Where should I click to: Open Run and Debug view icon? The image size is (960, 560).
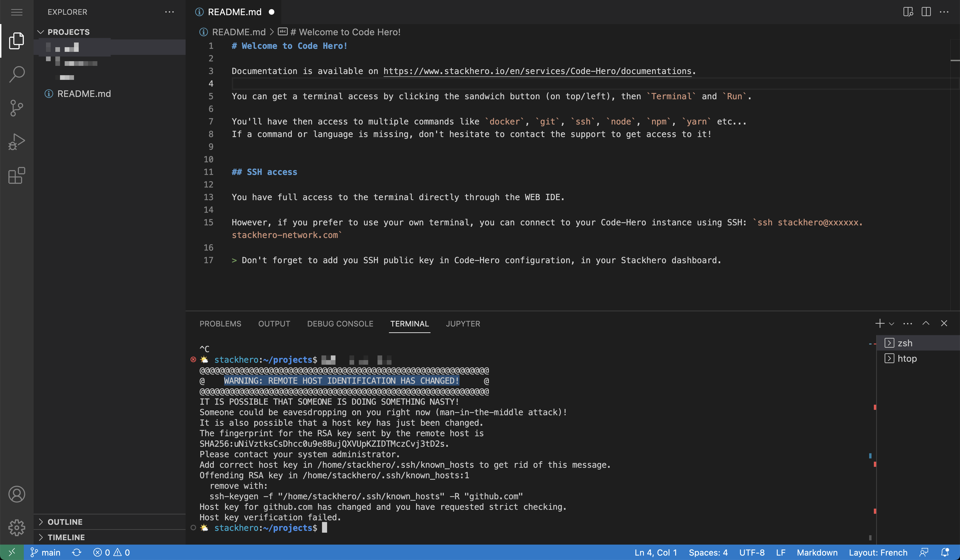click(x=17, y=142)
